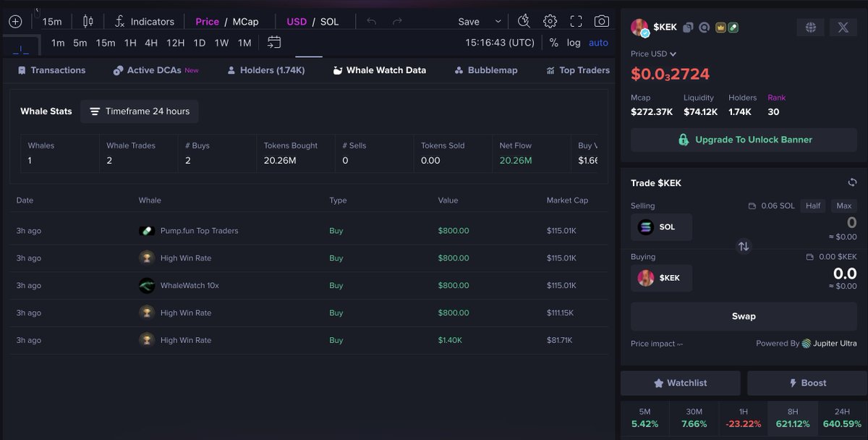This screenshot has height=440, width=868.
Task: Switch chart currency to SOL
Action: [329, 22]
